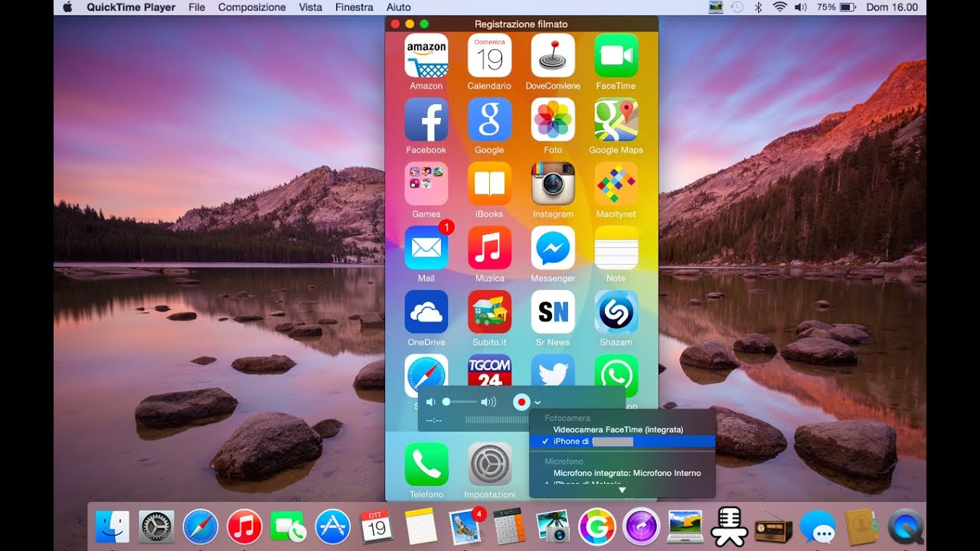980x551 pixels.
Task: Launch the Shazam app
Action: [x=616, y=312]
